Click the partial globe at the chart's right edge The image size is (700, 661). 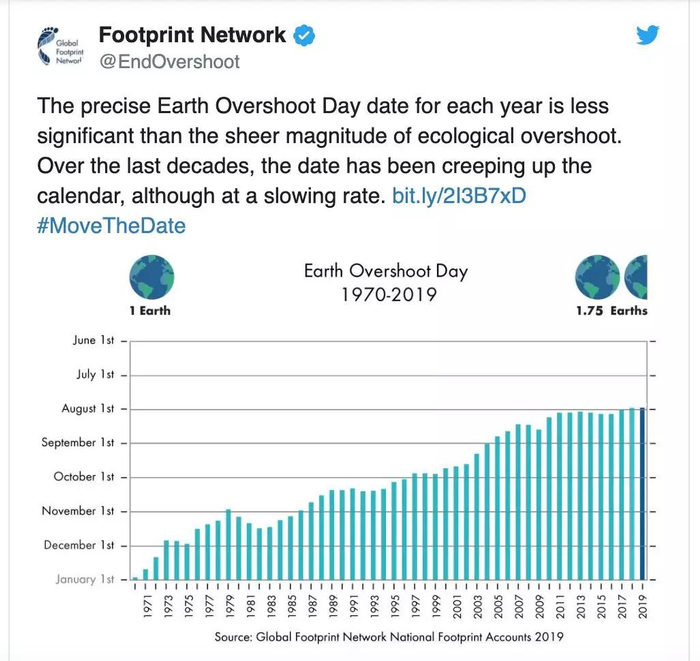click(637, 276)
